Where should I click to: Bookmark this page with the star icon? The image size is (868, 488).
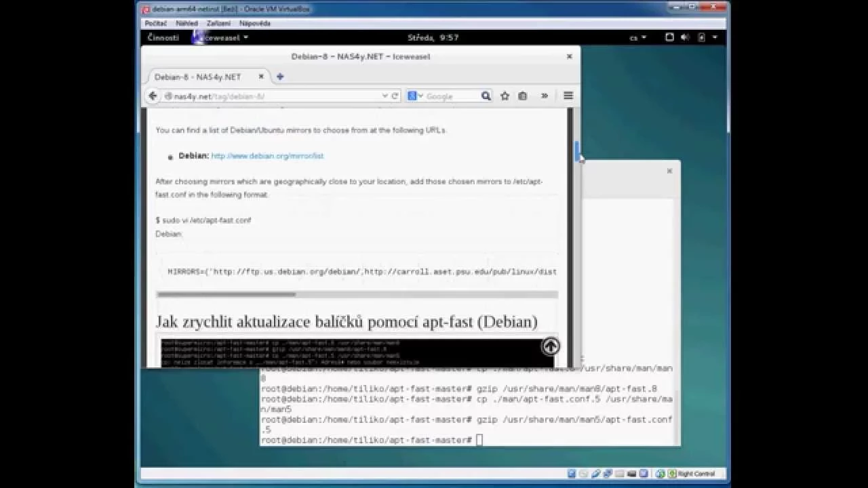coord(505,96)
